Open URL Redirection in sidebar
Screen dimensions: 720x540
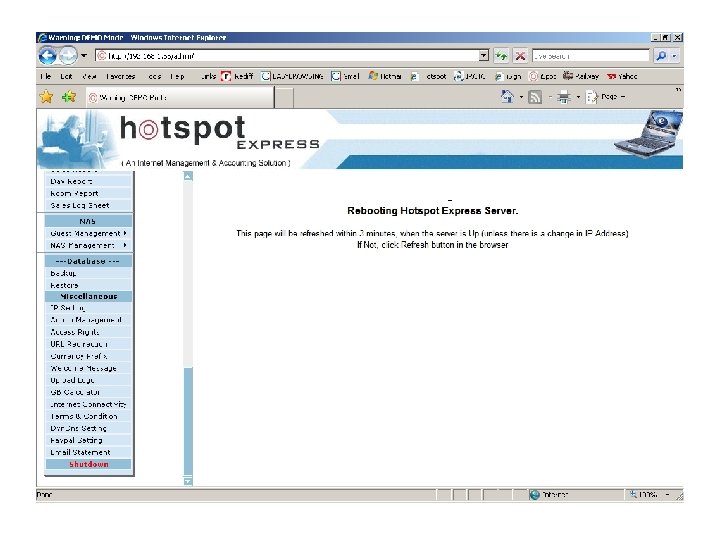tap(88, 344)
